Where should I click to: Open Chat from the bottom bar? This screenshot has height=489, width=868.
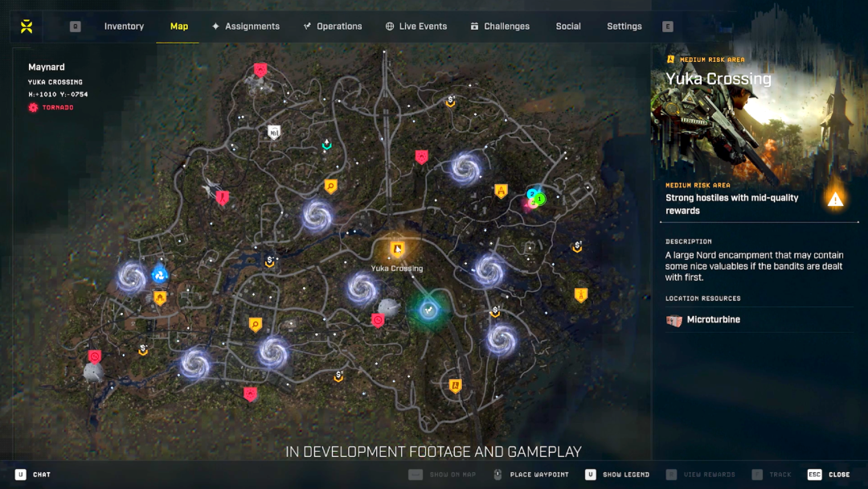click(33, 475)
